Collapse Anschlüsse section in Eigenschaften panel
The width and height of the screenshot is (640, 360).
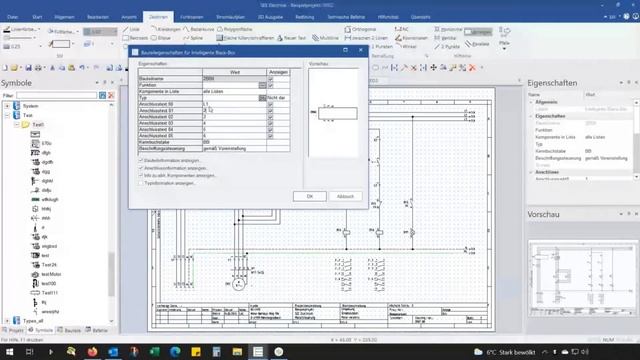tap(531, 172)
